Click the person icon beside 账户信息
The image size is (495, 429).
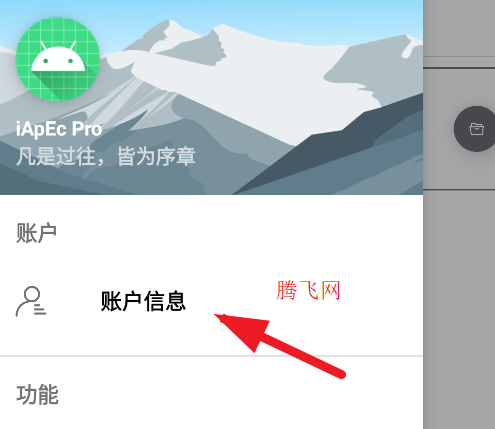(31, 301)
